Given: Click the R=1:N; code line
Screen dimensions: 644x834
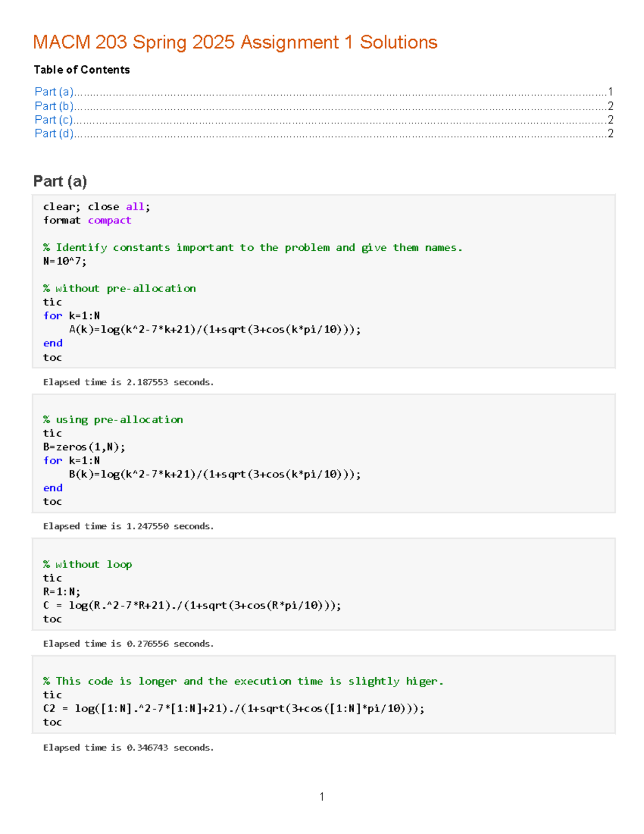Looking at the screenshot, I should (x=62, y=592).
